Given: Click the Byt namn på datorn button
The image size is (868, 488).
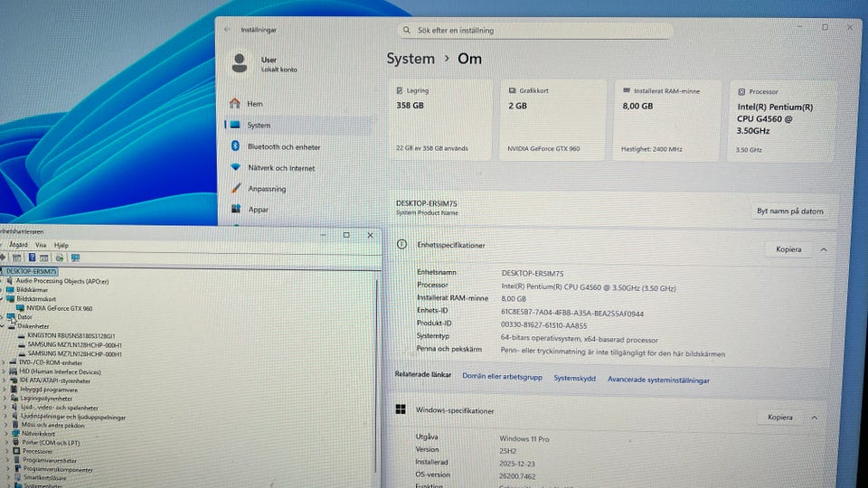Looking at the screenshot, I should pyautogui.click(x=790, y=211).
